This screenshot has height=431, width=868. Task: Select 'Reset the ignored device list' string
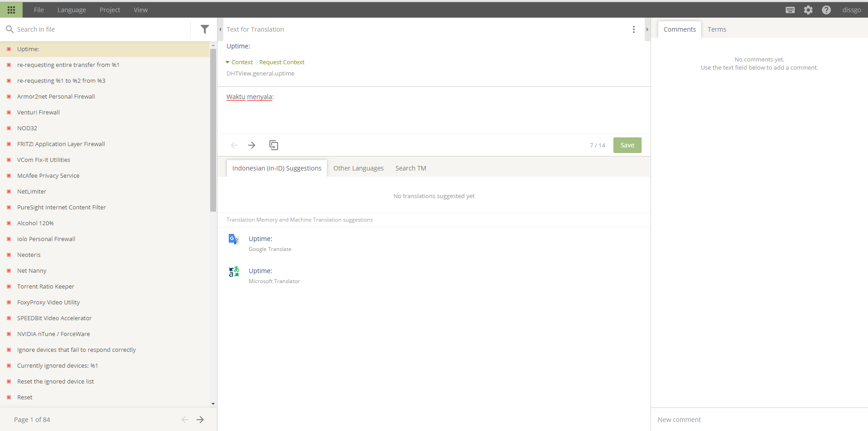point(105,381)
